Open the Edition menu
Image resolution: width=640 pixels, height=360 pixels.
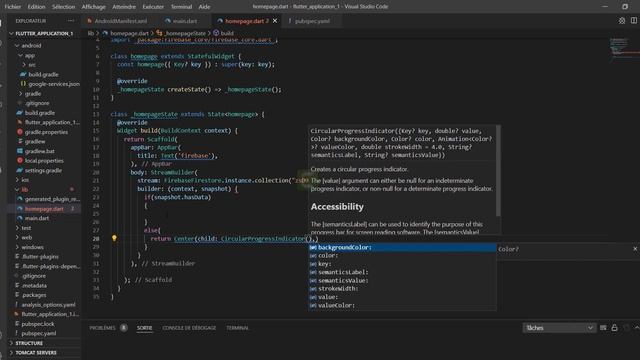tap(37, 7)
